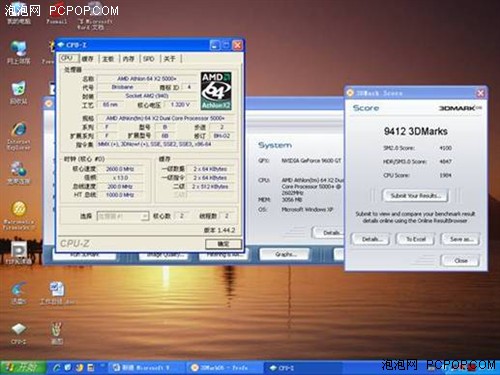Click the Save as button in 3DMark Score
This screenshot has height=375, width=500.
click(x=461, y=239)
